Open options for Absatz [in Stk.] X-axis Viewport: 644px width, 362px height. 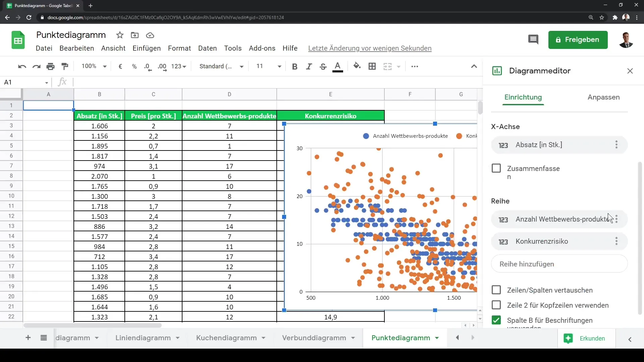[616, 145]
